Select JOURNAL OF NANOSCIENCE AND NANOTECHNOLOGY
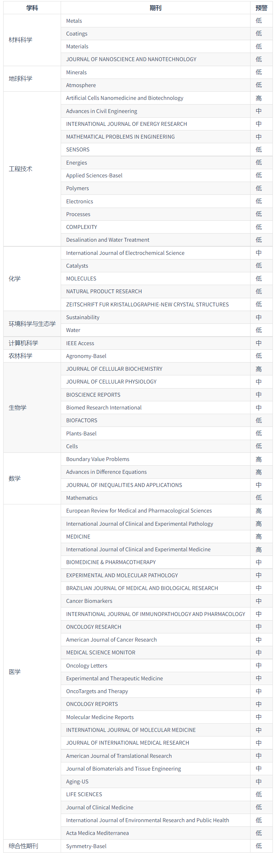Image resolution: width=275 pixels, height=868 pixels. click(131, 59)
